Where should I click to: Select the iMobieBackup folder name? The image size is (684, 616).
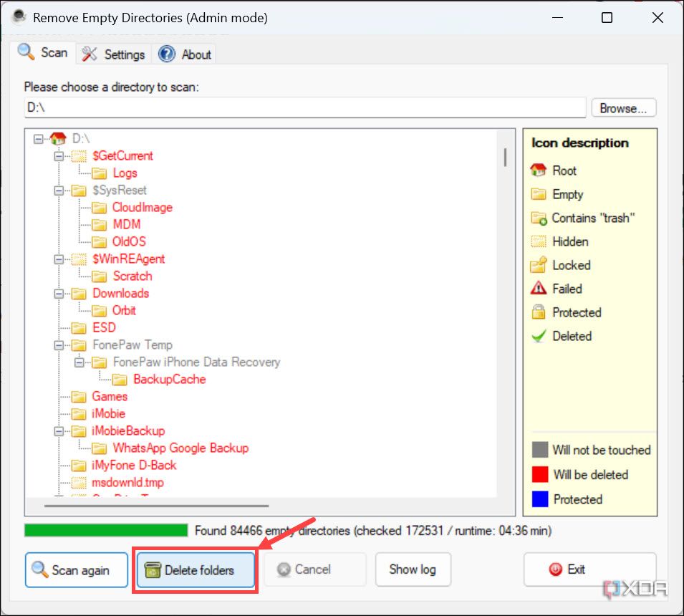coord(128,431)
